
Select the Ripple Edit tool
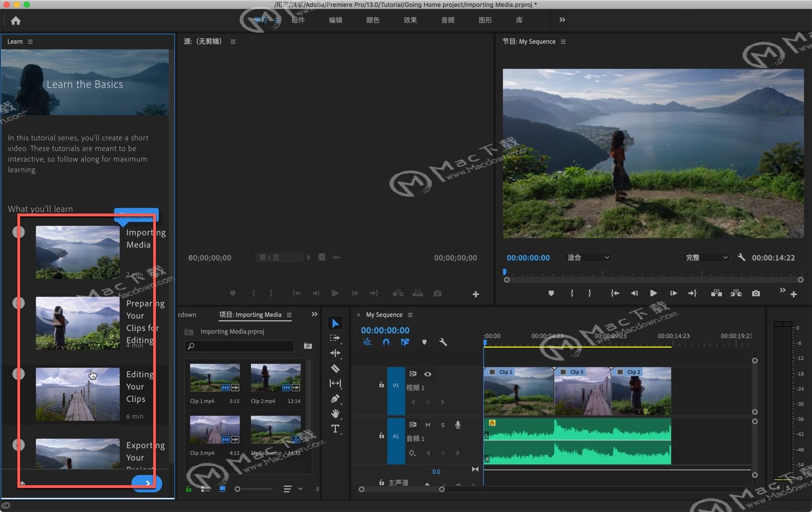click(x=335, y=353)
